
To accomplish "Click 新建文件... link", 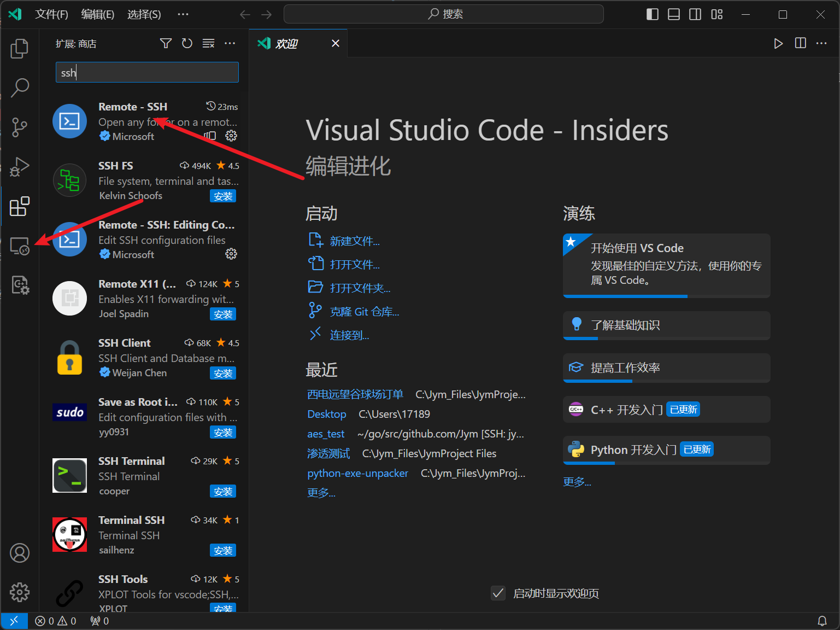I will (355, 241).
